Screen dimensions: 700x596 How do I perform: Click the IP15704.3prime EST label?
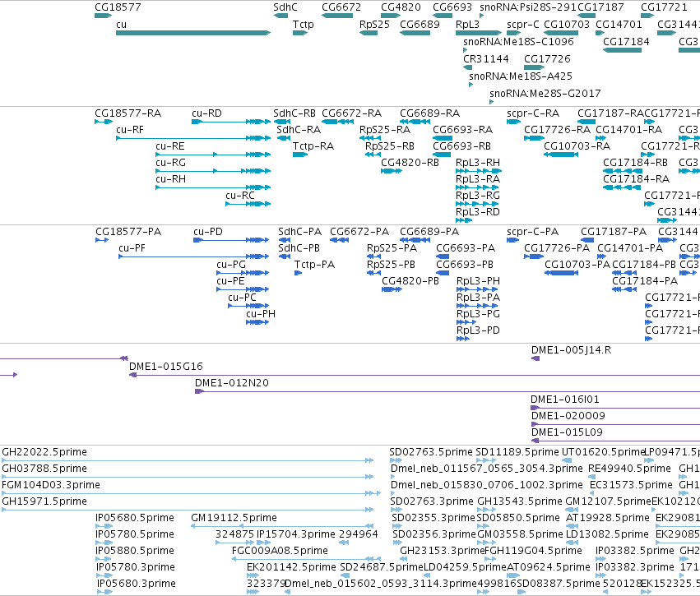(x=295, y=534)
